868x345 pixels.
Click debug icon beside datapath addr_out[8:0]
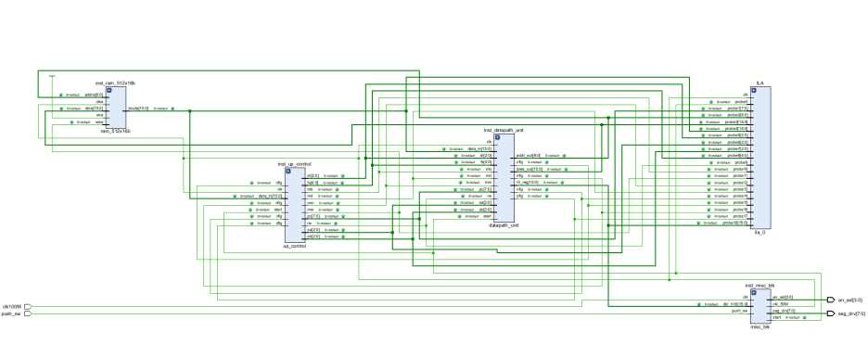tap(564, 156)
